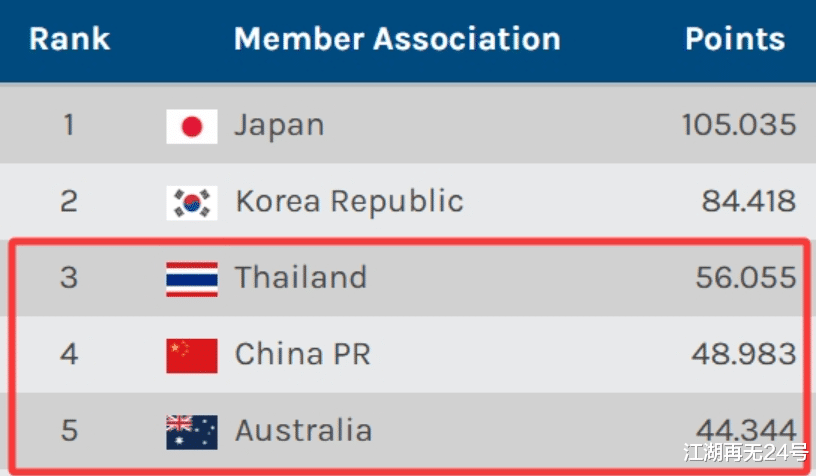
Task: Click China PR's points value 48.983
Action: pos(746,354)
